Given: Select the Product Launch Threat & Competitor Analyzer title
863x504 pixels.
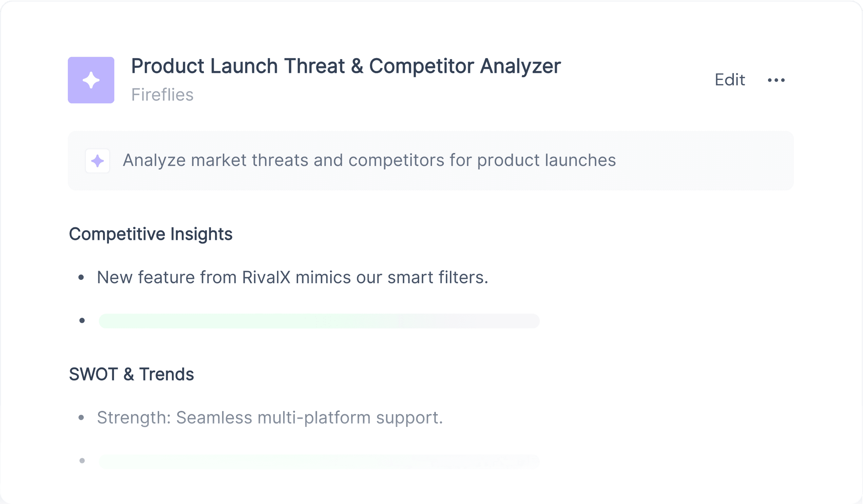Looking at the screenshot, I should 346,66.
